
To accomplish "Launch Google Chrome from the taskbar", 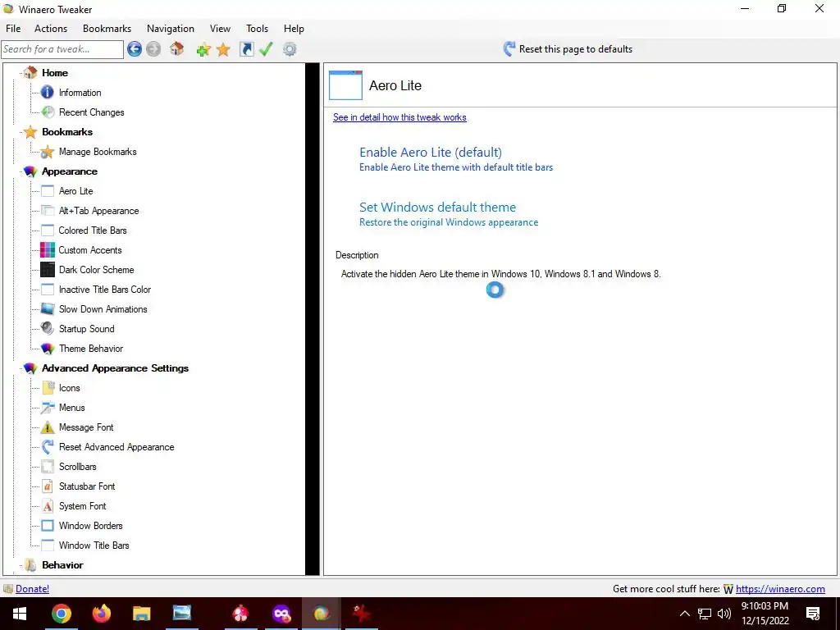I will point(62,614).
